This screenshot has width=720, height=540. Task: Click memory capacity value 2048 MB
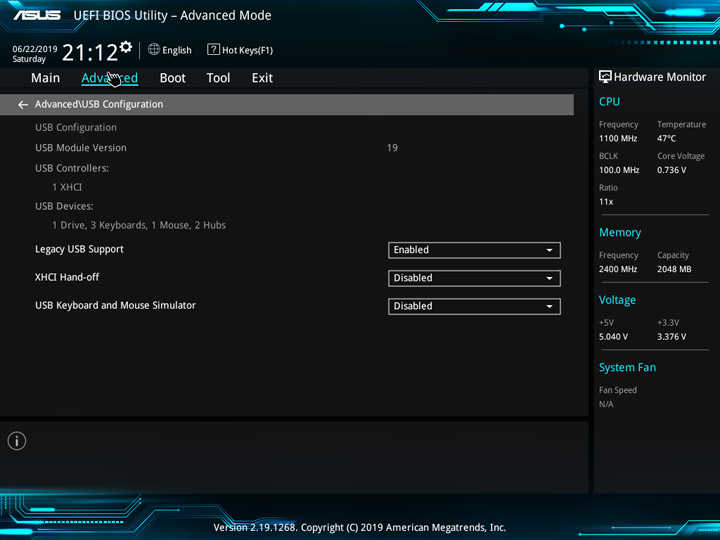point(674,270)
